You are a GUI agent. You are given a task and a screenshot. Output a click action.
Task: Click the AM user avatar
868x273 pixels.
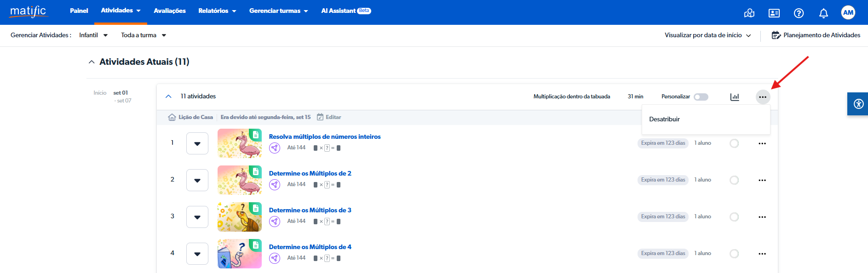tap(848, 12)
